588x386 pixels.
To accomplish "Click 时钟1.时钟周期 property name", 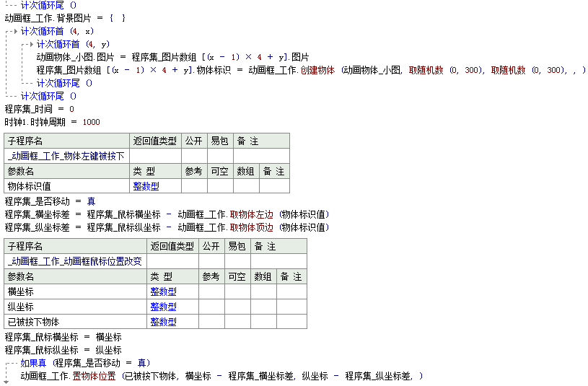I will click(x=35, y=122).
